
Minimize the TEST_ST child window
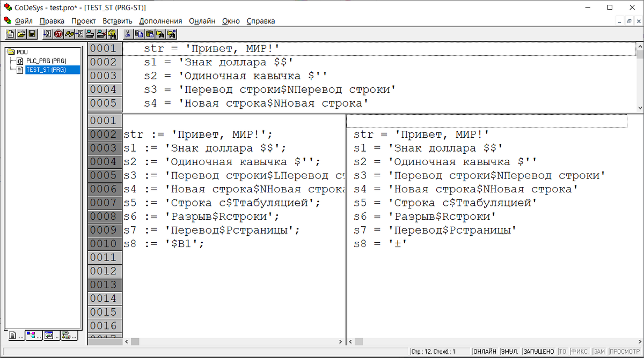[x=620, y=21]
